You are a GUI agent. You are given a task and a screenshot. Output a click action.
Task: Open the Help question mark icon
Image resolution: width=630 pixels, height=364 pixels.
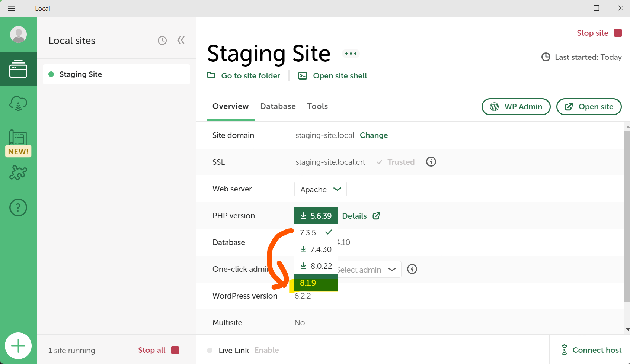pos(18,207)
